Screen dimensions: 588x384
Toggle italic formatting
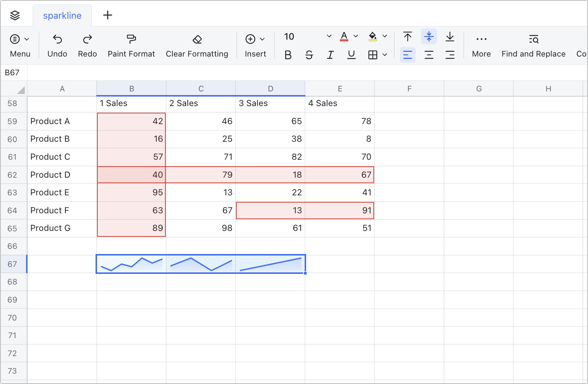click(x=330, y=54)
